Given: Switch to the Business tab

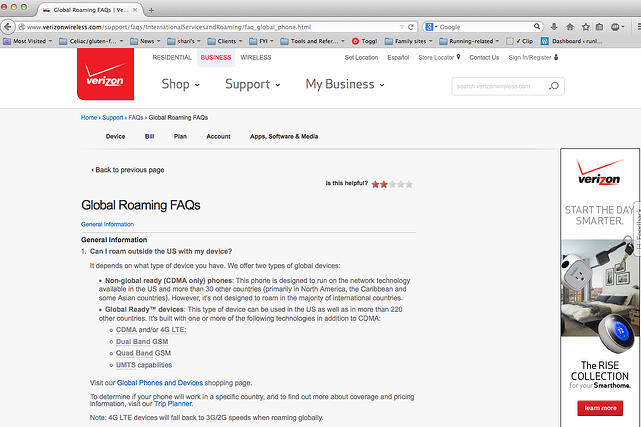Looking at the screenshot, I should (216, 58).
